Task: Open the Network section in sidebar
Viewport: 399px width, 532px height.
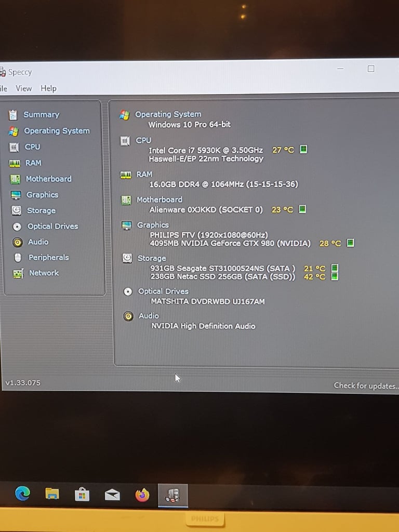Action: [44, 273]
